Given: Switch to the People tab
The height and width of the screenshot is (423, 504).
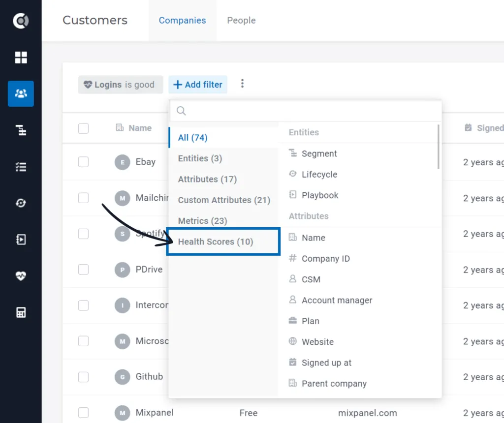Looking at the screenshot, I should coord(241,20).
